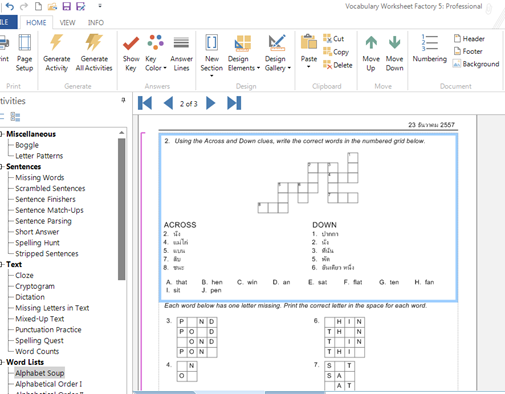This screenshot has width=505, height=394.
Task: Select the Sentence Match-Ups activity
Action: (49, 210)
